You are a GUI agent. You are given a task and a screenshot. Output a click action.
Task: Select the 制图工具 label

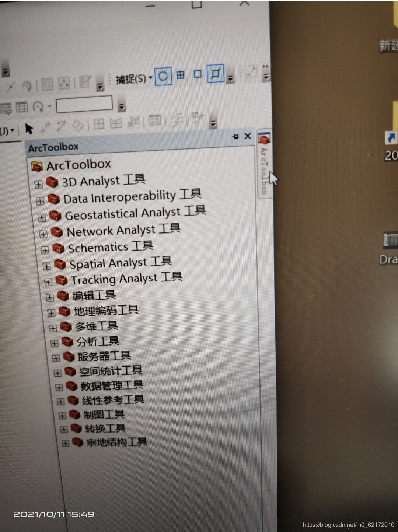click(104, 414)
